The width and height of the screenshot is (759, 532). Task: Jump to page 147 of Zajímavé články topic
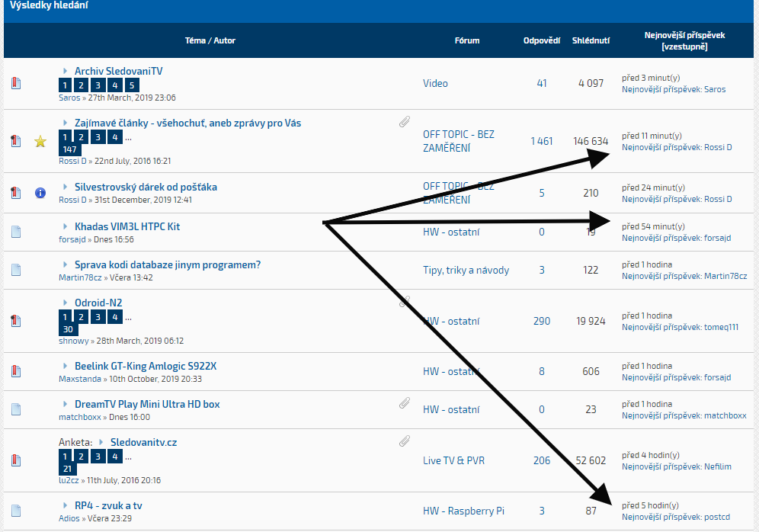pyautogui.click(x=70, y=150)
